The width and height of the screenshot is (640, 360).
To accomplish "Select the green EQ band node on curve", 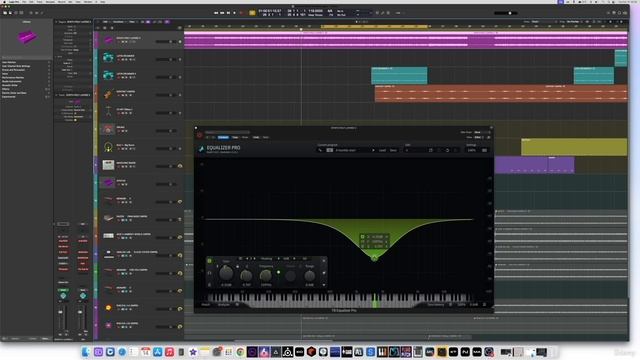I will [x=374, y=258].
